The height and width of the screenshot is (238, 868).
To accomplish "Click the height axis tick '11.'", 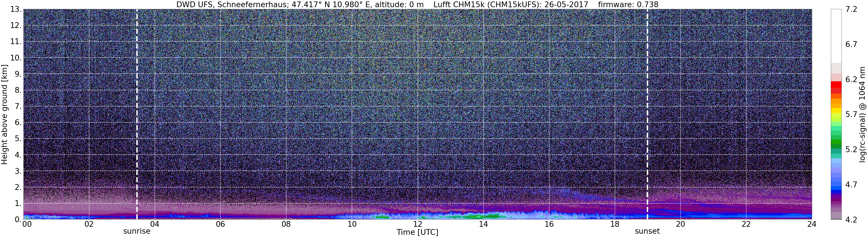I will point(16,41).
